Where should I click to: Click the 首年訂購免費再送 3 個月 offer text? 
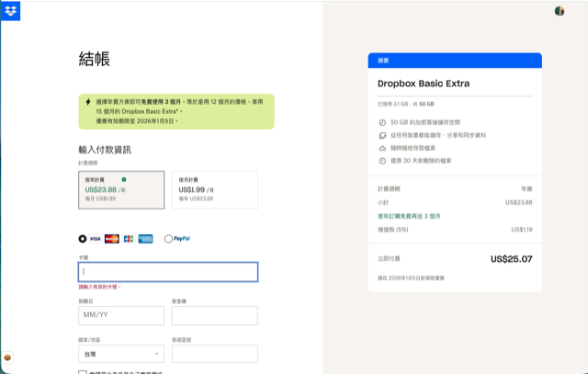pyautogui.click(x=409, y=216)
